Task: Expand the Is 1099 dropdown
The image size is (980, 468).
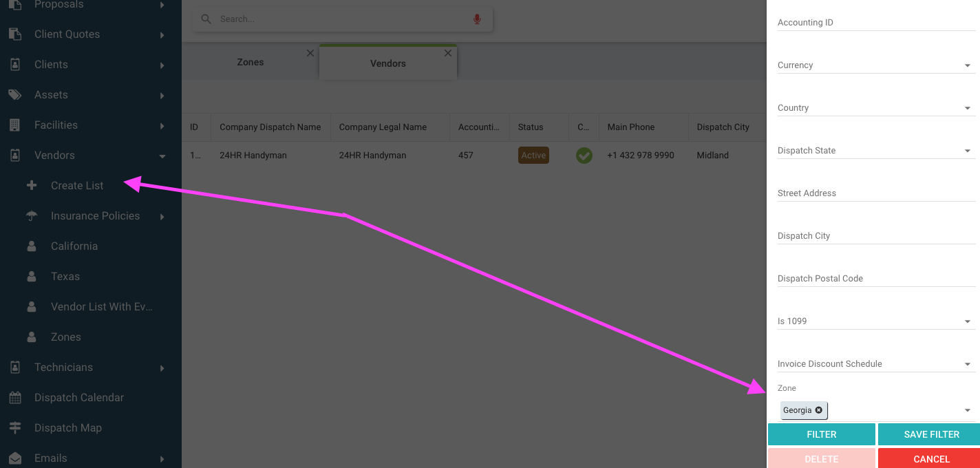Action: [967, 322]
